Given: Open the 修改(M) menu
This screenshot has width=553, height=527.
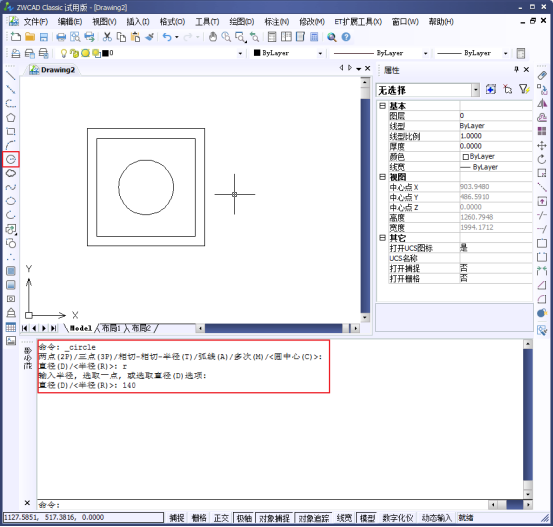Looking at the screenshot, I should pyautogui.click(x=312, y=22).
